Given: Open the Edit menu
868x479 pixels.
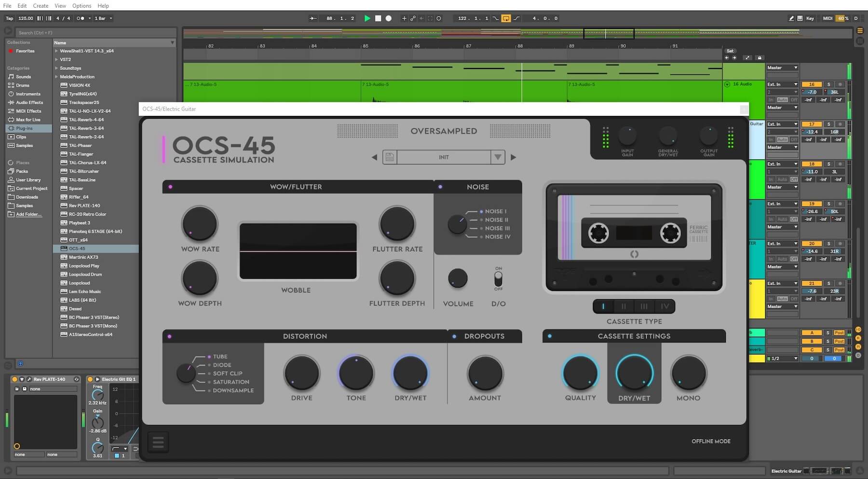Looking at the screenshot, I should [22, 6].
